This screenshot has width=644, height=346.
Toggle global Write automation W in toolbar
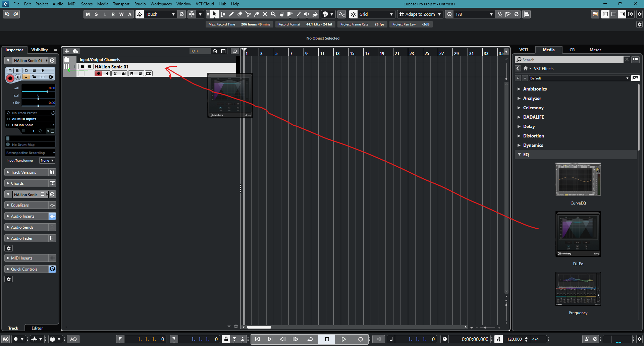tap(121, 14)
